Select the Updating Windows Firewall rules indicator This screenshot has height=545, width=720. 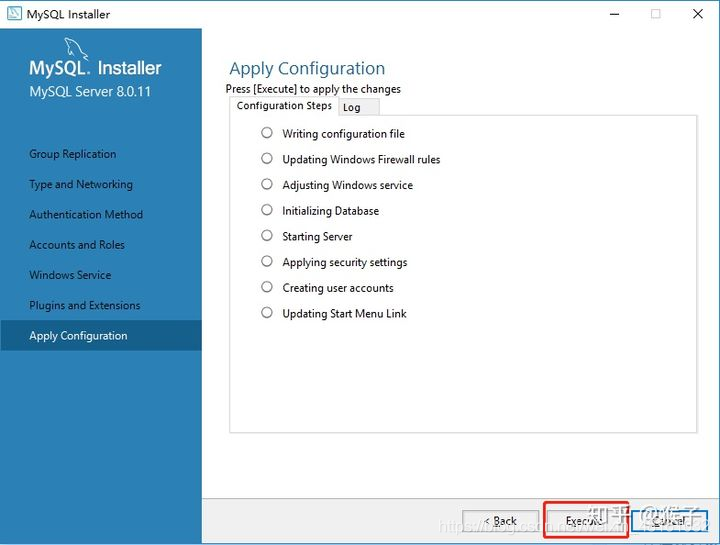click(267, 159)
